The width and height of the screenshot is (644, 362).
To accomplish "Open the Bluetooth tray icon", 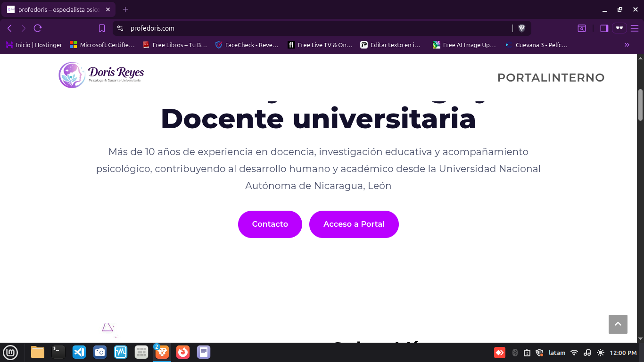I will 515,353.
